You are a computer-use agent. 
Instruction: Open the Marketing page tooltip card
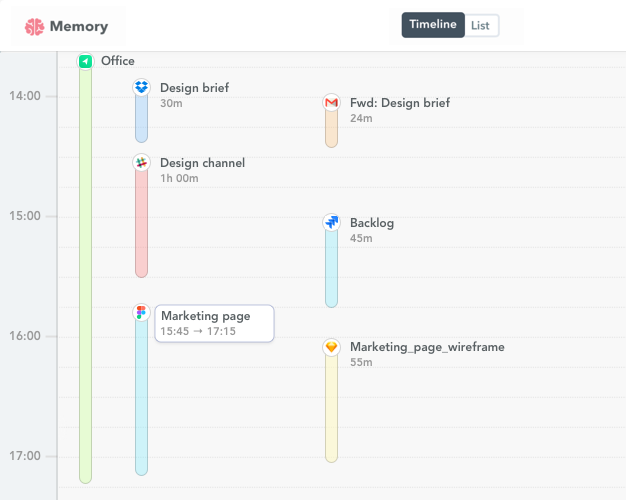214,323
